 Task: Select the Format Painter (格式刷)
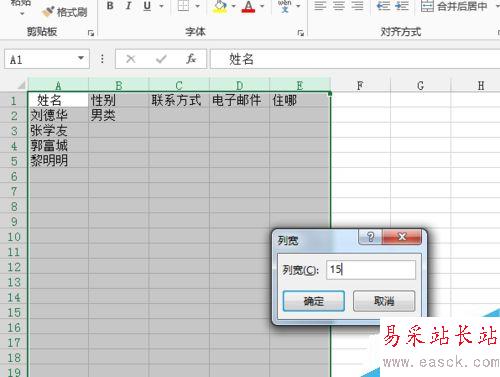65,12
